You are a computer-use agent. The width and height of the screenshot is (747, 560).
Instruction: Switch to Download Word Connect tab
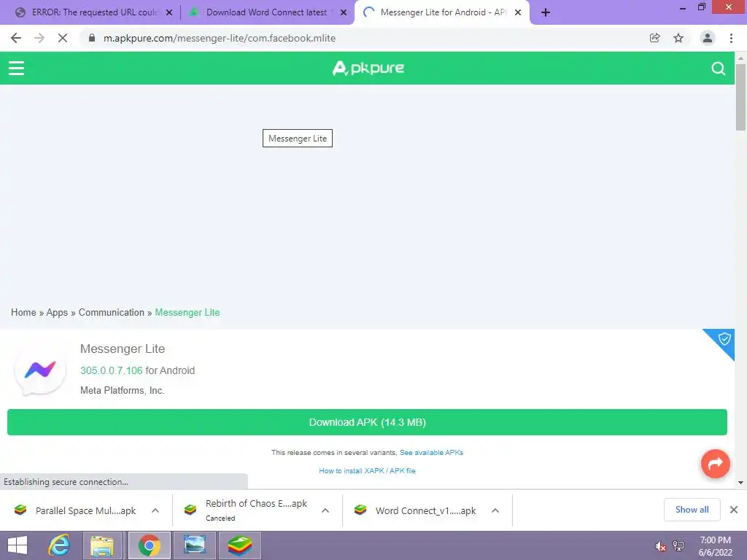pyautogui.click(x=266, y=12)
